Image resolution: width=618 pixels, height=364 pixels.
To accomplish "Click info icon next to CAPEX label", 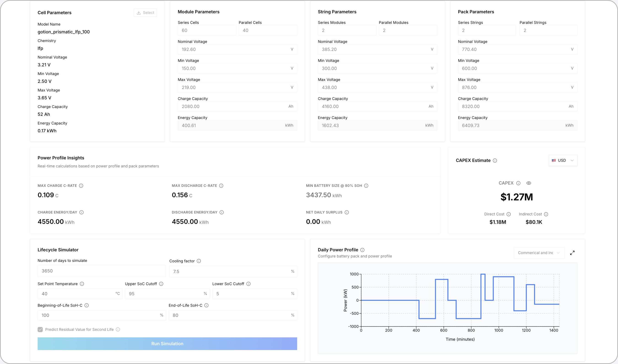I will tap(518, 183).
